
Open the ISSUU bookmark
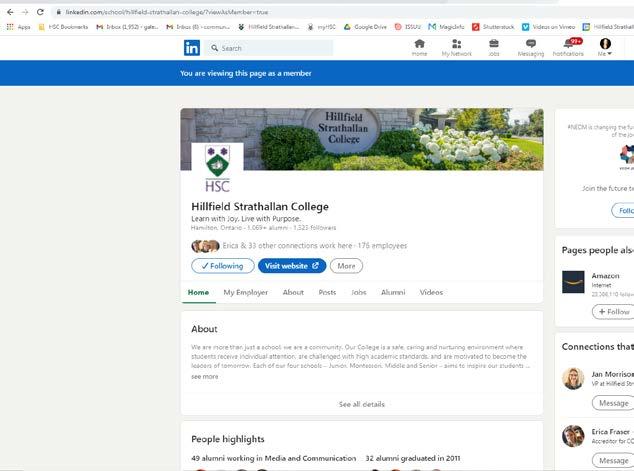pyautogui.click(x=408, y=27)
